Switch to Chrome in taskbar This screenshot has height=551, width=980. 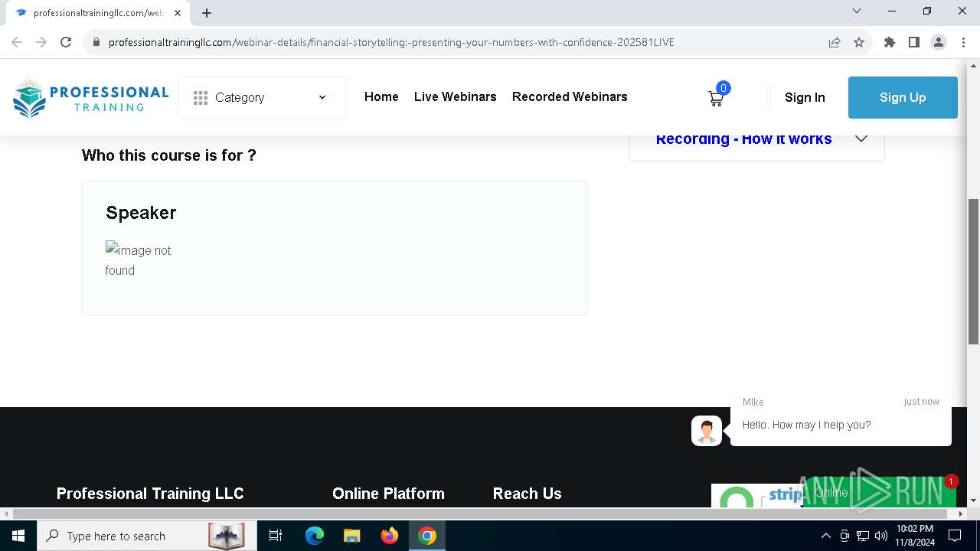pyautogui.click(x=427, y=536)
